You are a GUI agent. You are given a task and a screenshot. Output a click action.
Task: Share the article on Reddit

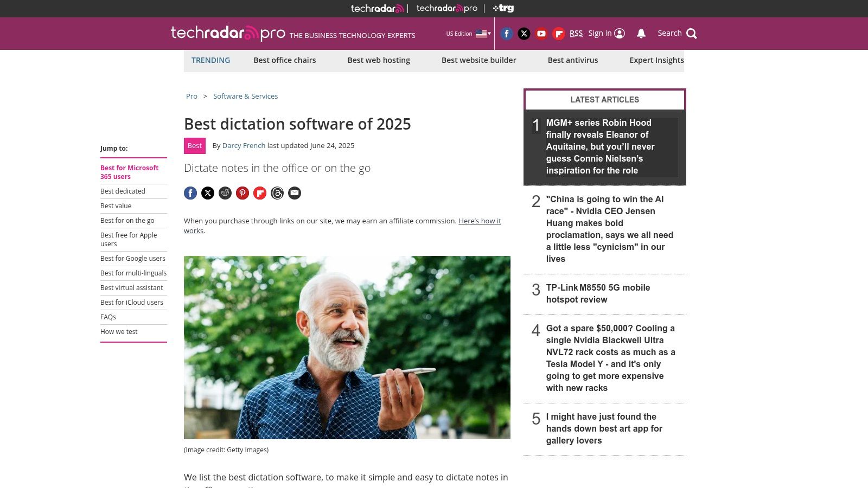tap(225, 193)
